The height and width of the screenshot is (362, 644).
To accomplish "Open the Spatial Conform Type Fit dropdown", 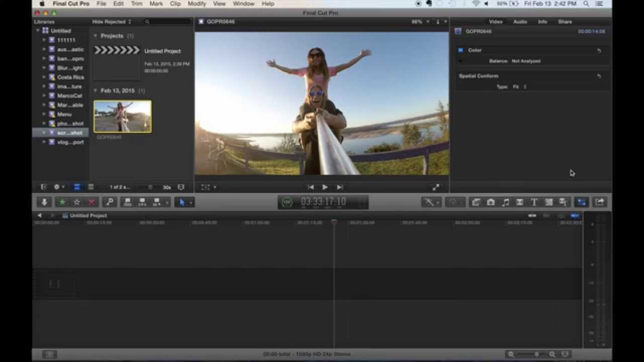I will click(519, 86).
